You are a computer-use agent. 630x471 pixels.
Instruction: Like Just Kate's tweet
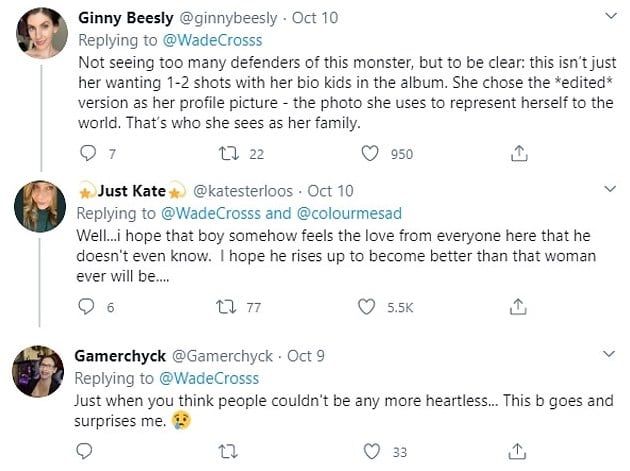pyautogui.click(x=368, y=307)
